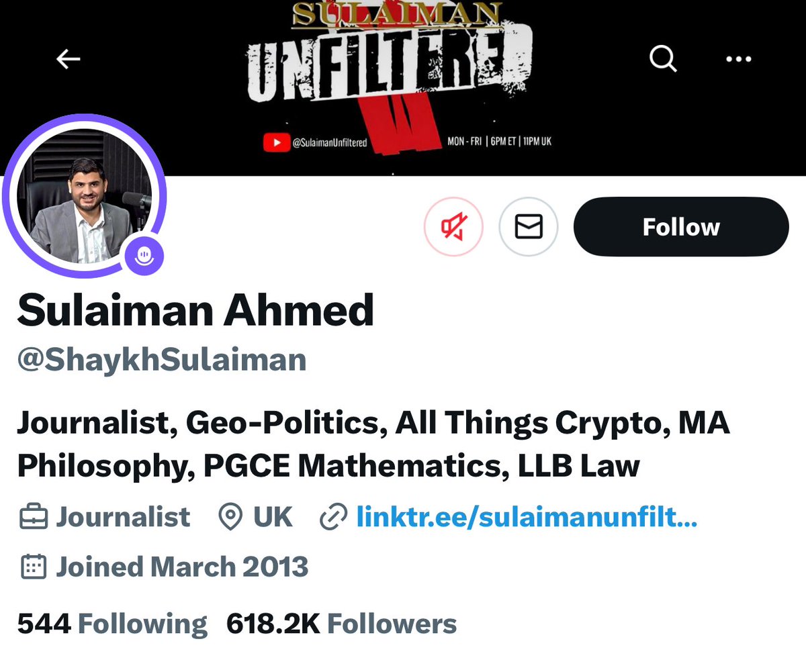View the 544 Following list
Viewport: 806px width, 672px height.
pos(112,624)
